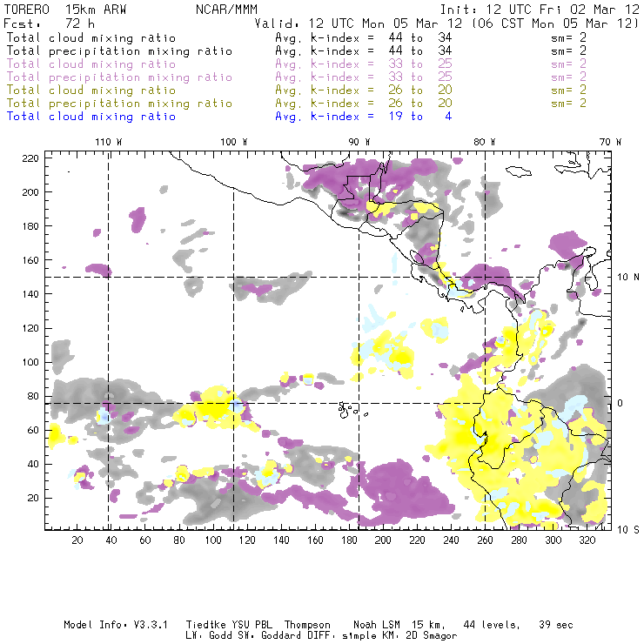The image size is (644, 644).
Task: Select the "0" equator latitude label
Action: point(621,403)
